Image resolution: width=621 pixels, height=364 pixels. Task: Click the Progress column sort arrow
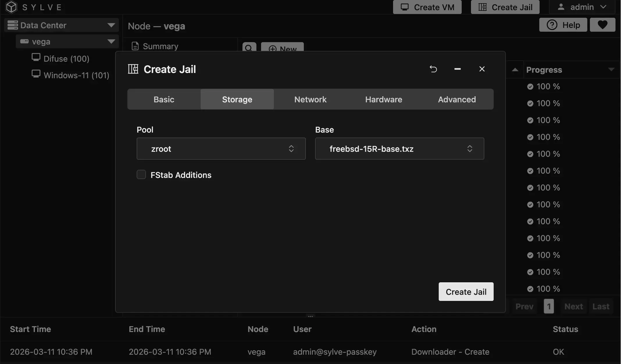point(611,70)
